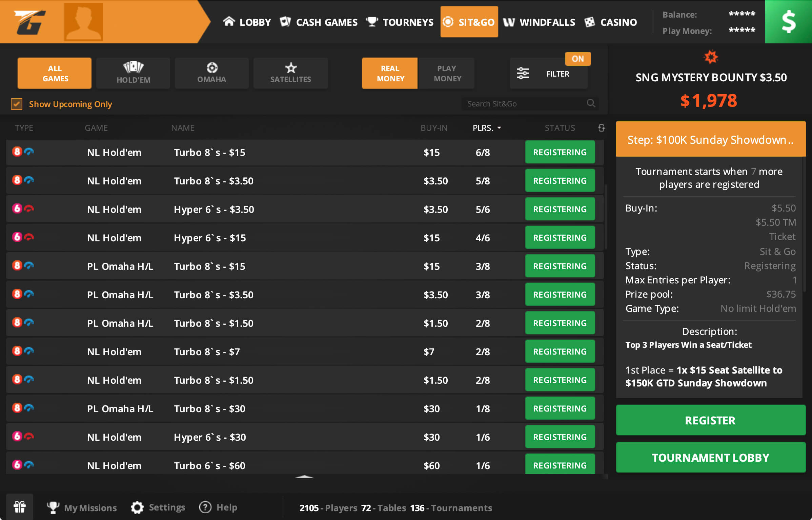812x520 pixels.
Task: Click the search magnifier icon
Action: tap(591, 103)
